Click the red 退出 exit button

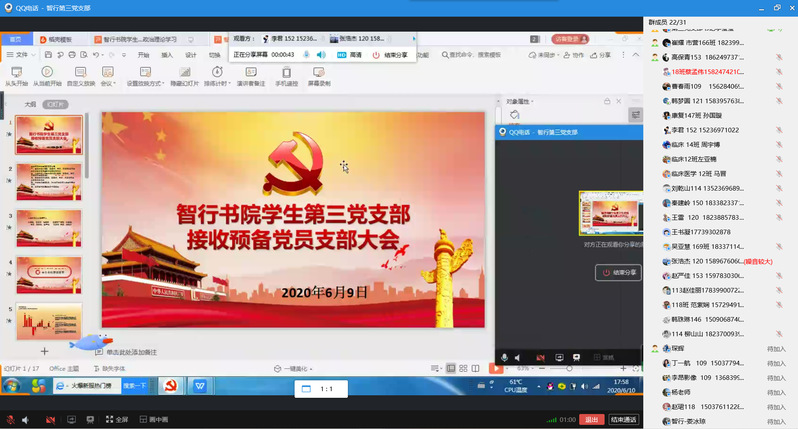[592, 420]
